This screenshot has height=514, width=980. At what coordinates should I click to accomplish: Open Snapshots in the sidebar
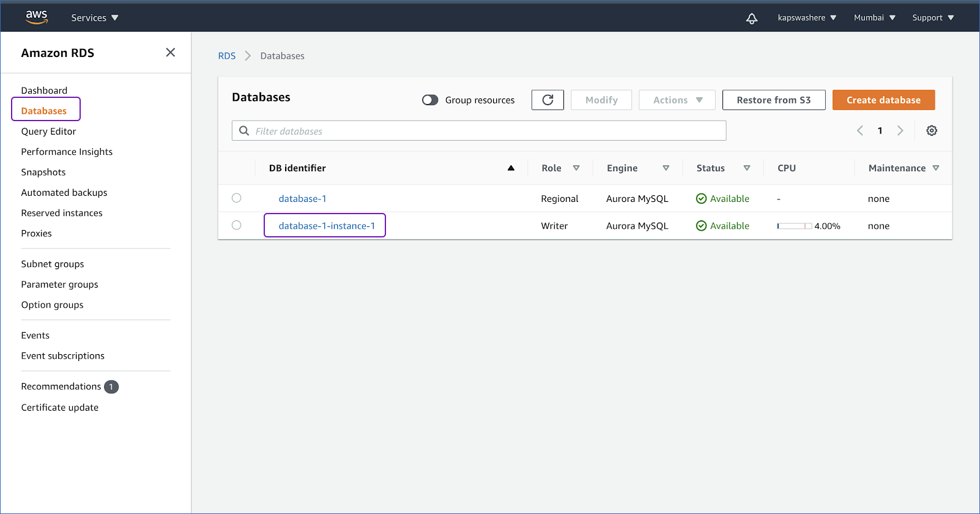[43, 173]
